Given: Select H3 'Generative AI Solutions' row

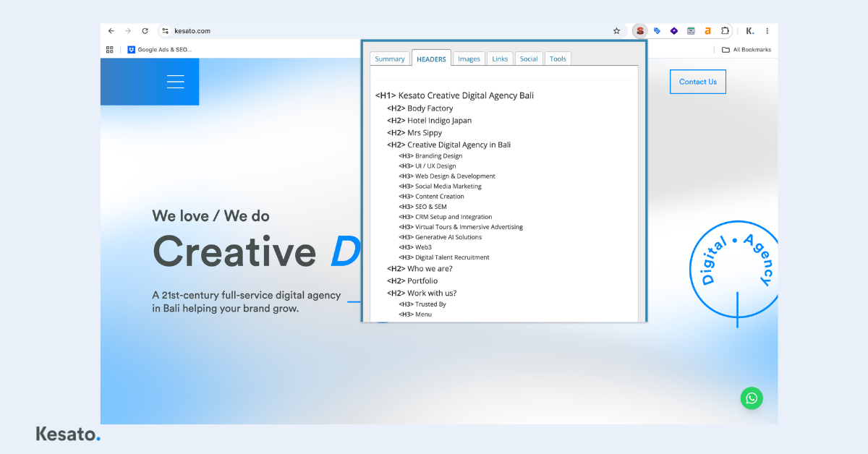Looking at the screenshot, I should [x=440, y=237].
